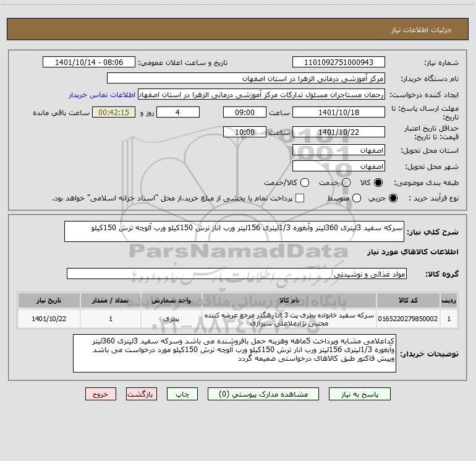The image size is (476, 461).
Task: Click the price validity date 1401/10/22 field
Action: coord(339,132)
